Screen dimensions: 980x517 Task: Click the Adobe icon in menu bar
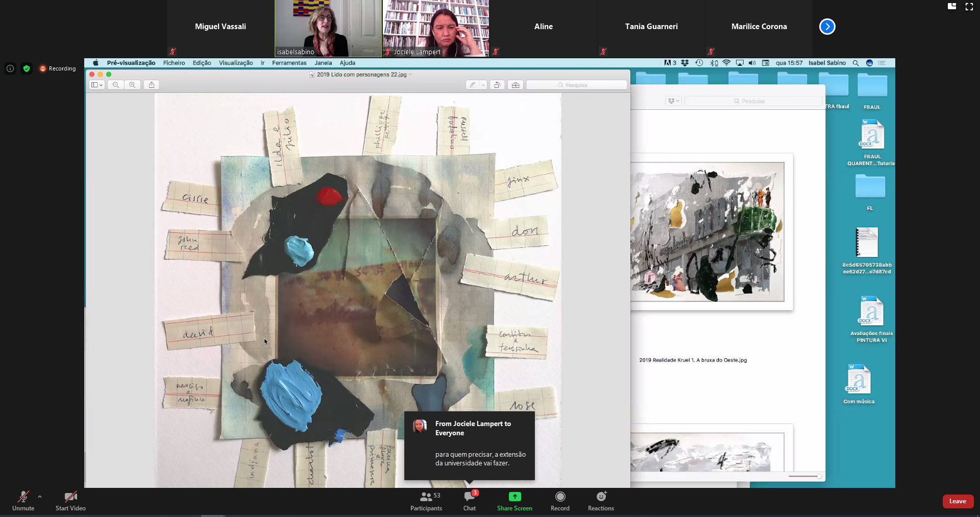[670, 63]
